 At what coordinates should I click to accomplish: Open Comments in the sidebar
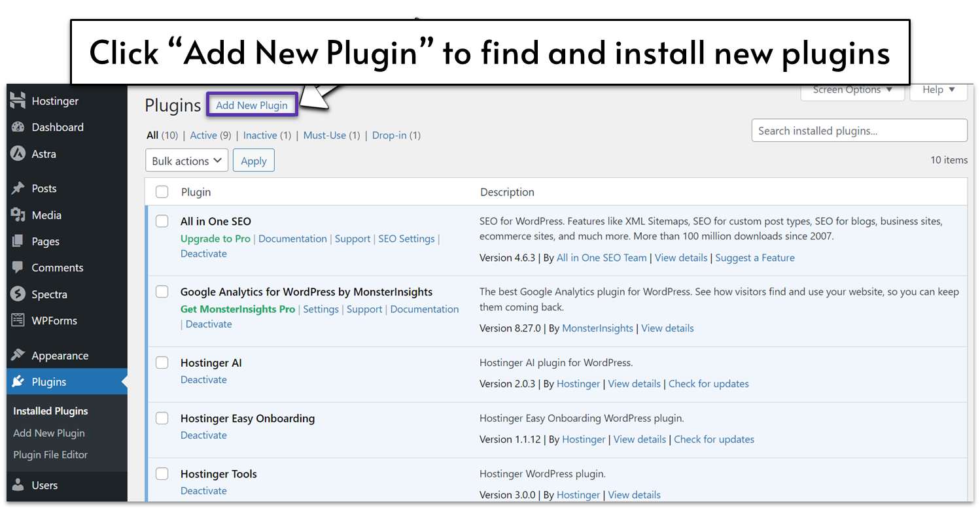tap(58, 267)
